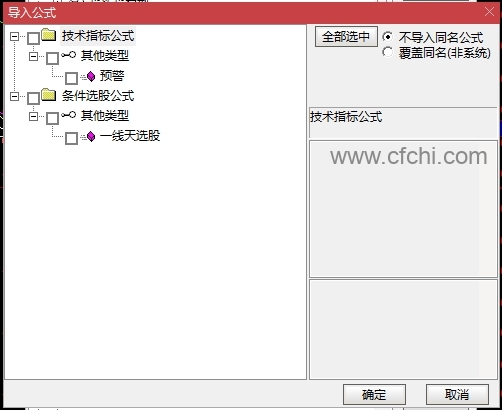Select the 一线天选股 tree label
The height and width of the screenshot is (410, 502).
(130, 136)
